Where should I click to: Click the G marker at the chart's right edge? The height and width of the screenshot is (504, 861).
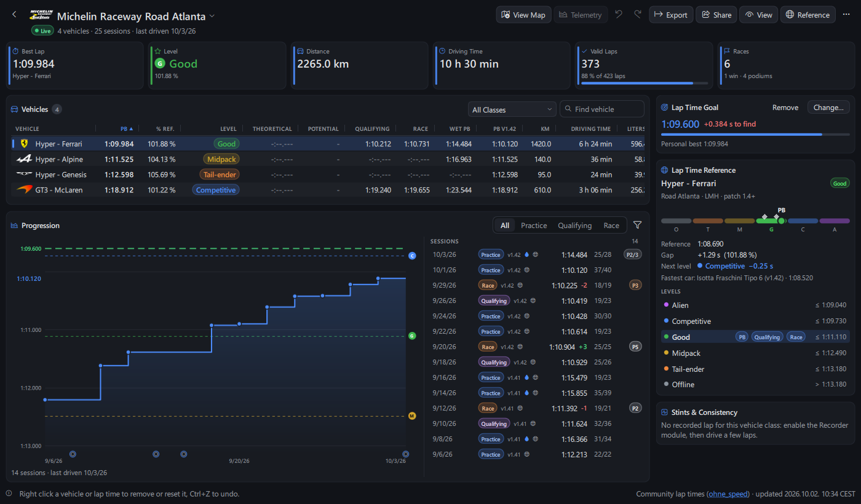(412, 336)
